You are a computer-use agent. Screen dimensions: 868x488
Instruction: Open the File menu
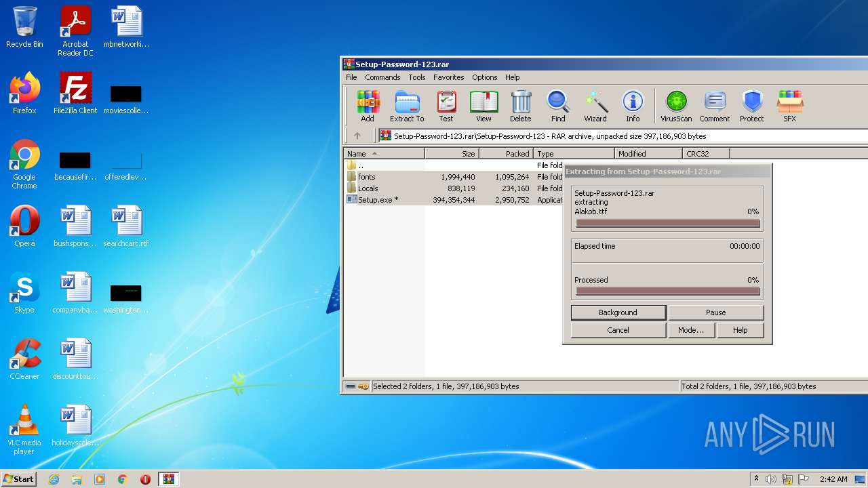351,77
